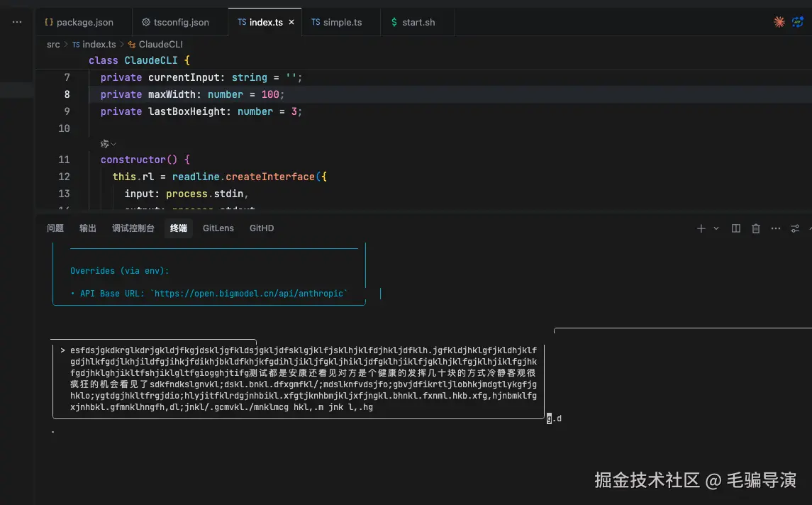Click the orange Claude starburst icon
This screenshot has width=812, height=505.
click(779, 22)
